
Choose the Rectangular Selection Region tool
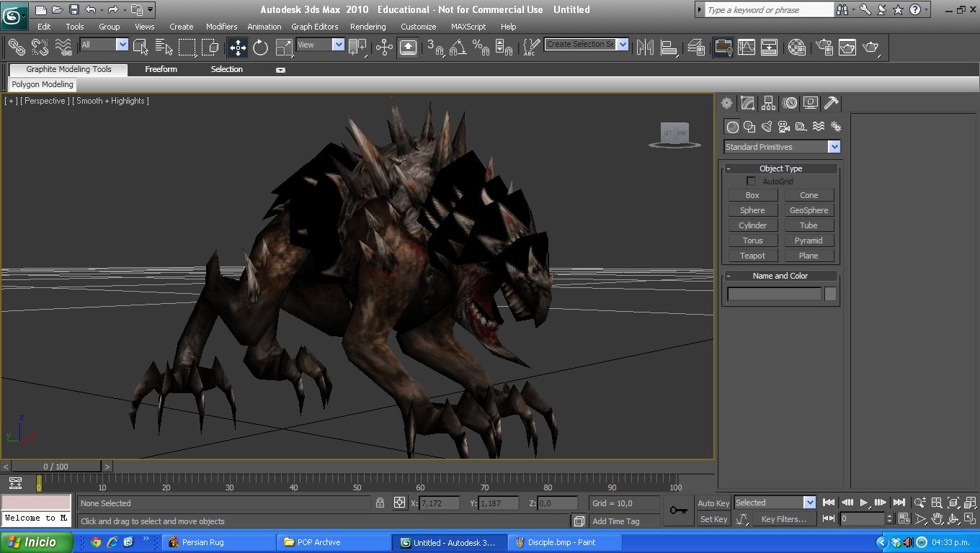[x=187, y=48]
